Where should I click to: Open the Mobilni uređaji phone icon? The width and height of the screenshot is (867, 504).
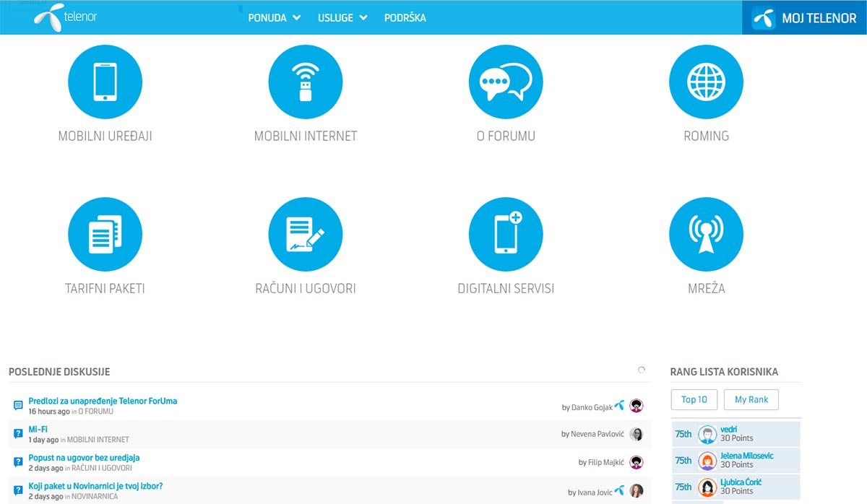pos(105,82)
